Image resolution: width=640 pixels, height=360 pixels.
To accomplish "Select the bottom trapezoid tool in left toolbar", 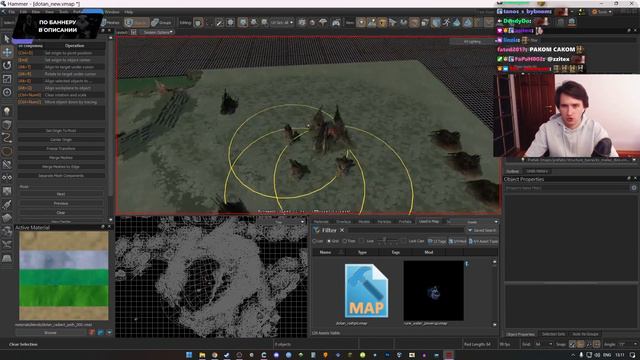I will 7,258.
